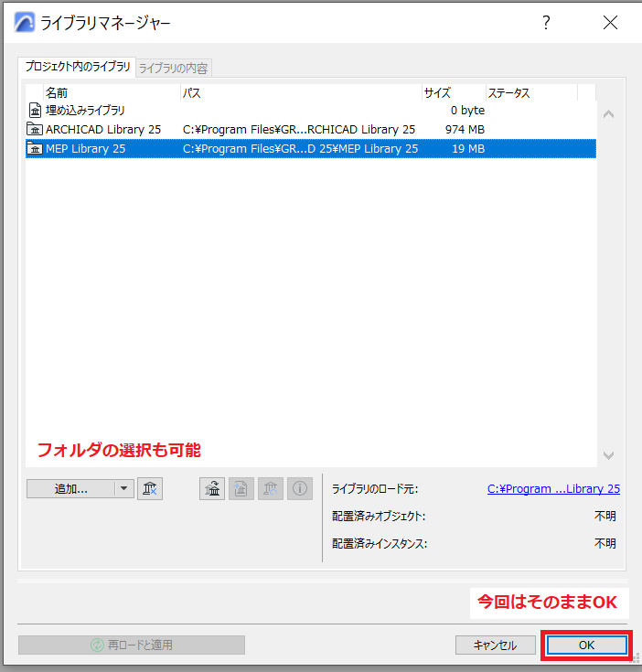Click the ARCHICAD Library 25 path text
Viewport: 642px width, 672px height.
299,130
